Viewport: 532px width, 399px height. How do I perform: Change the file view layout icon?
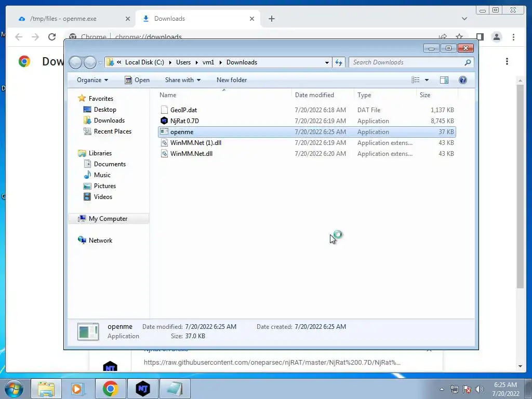tap(415, 79)
